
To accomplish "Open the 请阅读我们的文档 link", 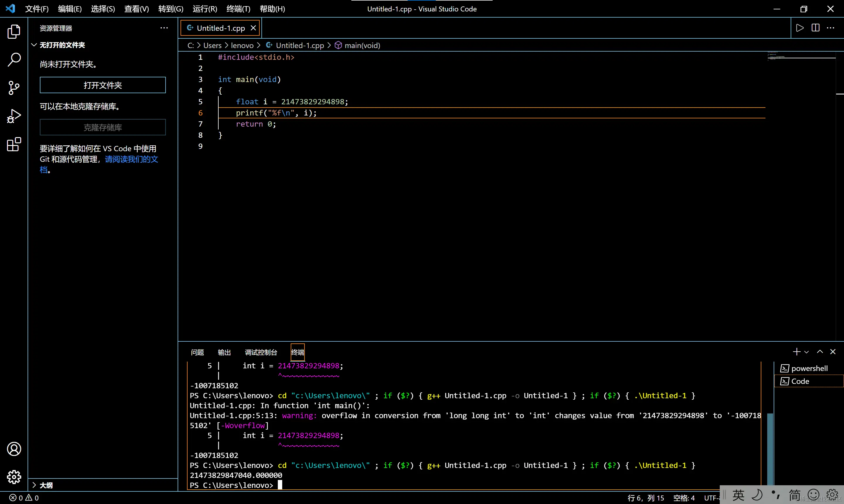I will point(131,159).
